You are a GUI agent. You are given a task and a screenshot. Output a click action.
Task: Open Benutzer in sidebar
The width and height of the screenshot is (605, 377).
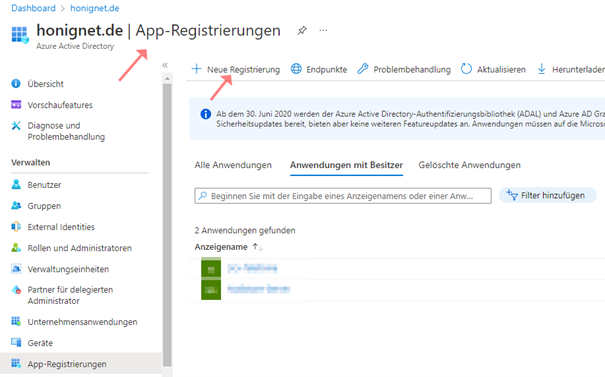(x=44, y=185)
